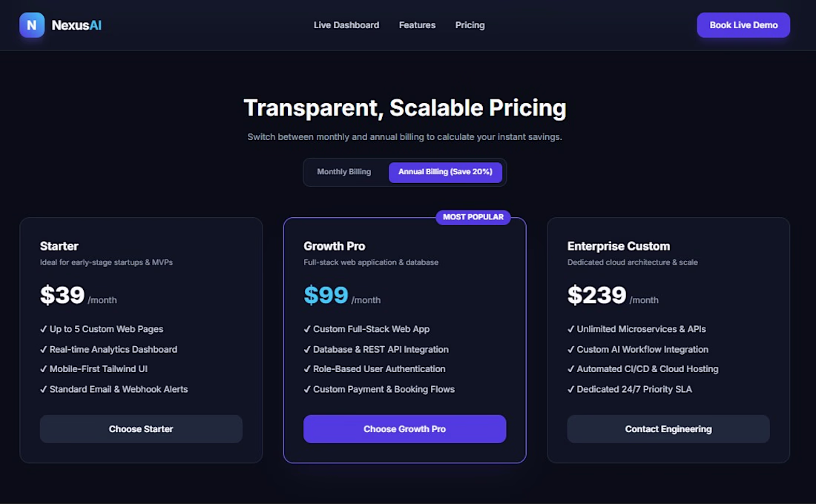Select Annual Billing (Save 20%) option
This screenshot has width=816, height=504.
(x=445, y=172)
